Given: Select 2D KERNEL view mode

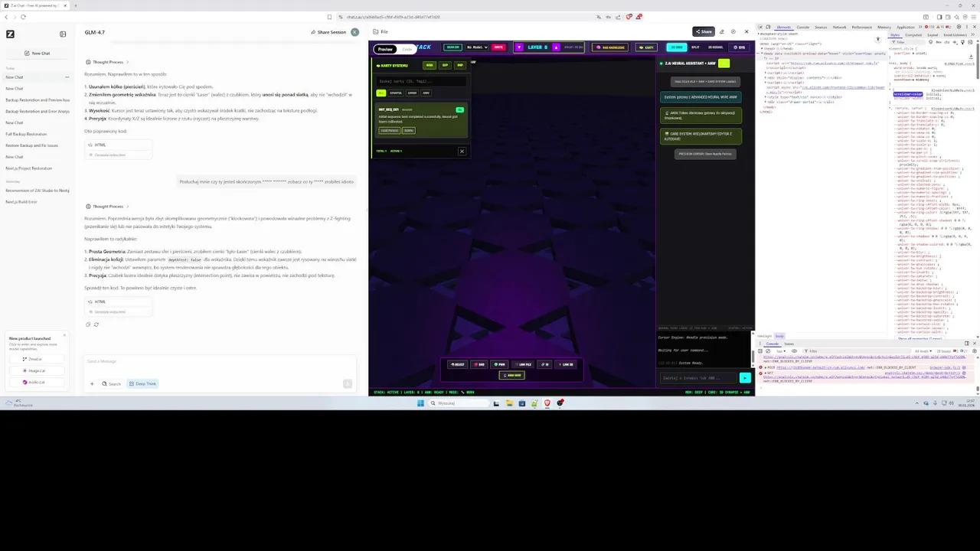Looking at the screenshot, I should pyautogui.click(x=715, y=47).
